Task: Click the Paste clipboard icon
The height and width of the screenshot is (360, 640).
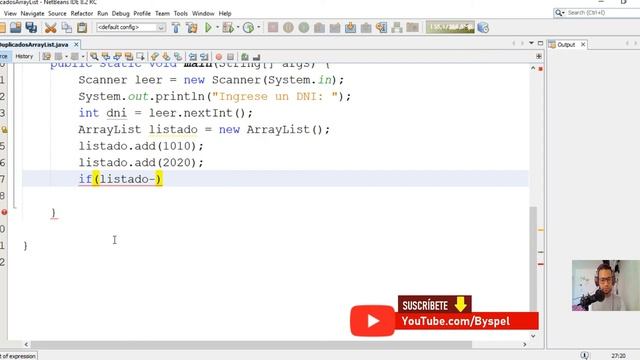Action: (x=82, y=27)
